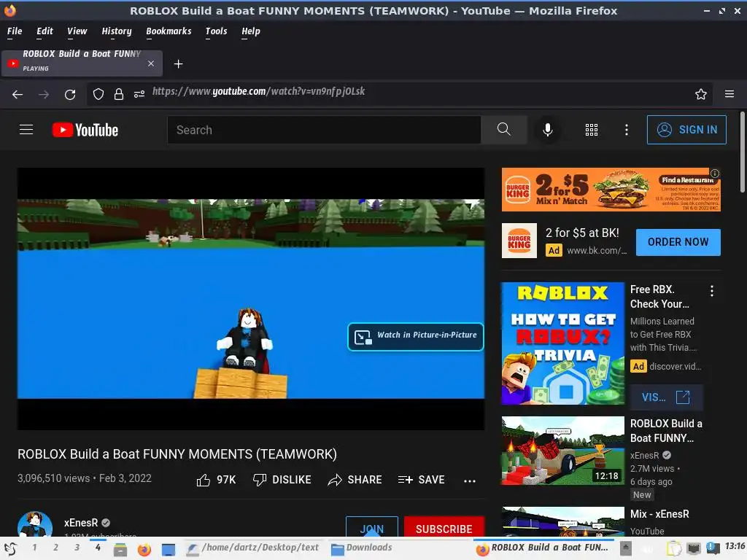Subscribe to xEnesR channel

pos(444,528)
